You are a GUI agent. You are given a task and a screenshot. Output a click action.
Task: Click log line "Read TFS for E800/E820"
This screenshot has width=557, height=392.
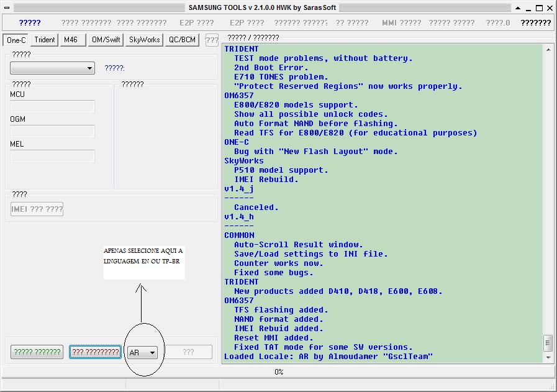point(356,132)
